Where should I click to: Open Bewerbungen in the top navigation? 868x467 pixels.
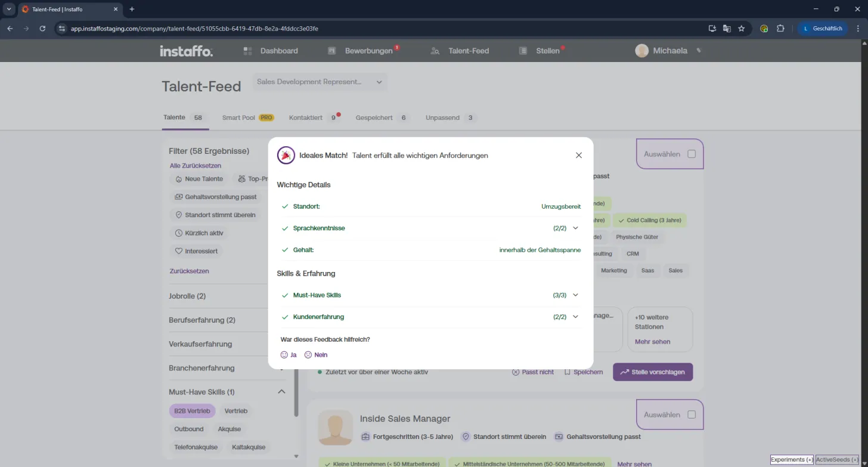click(363, 51)
